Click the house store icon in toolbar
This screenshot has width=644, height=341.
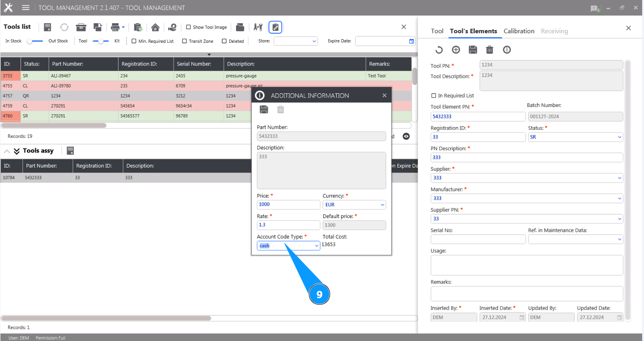point(155,27)
